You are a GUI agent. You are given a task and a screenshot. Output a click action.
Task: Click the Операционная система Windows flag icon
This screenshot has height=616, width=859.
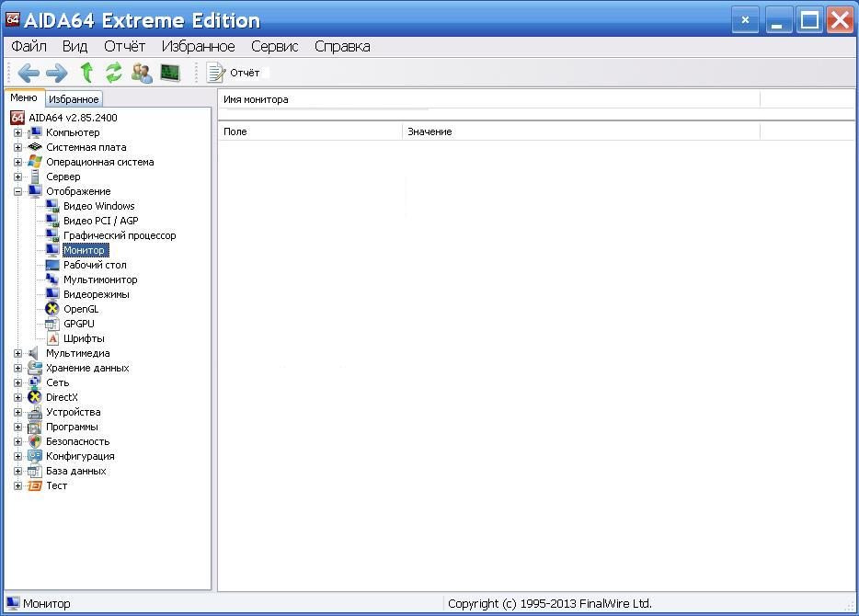[x=35, y=162]
